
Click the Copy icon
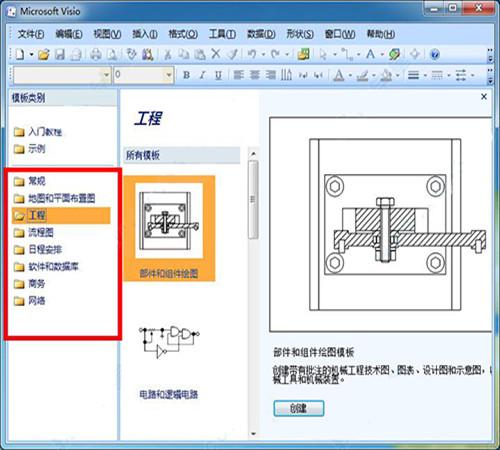(x=183, y=54)
